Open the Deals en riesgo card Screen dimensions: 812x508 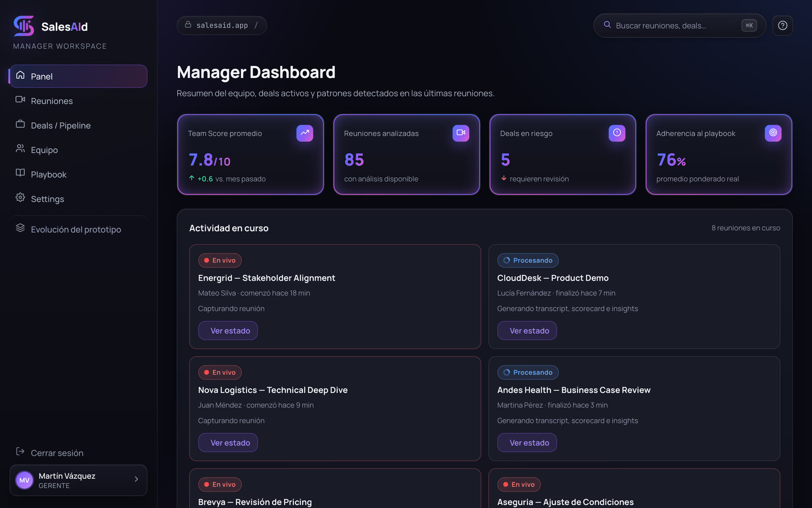563,154
